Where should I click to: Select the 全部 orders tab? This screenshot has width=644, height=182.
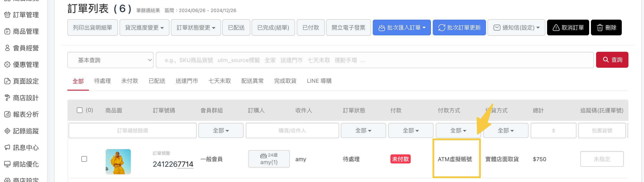(x=78, y=81)
